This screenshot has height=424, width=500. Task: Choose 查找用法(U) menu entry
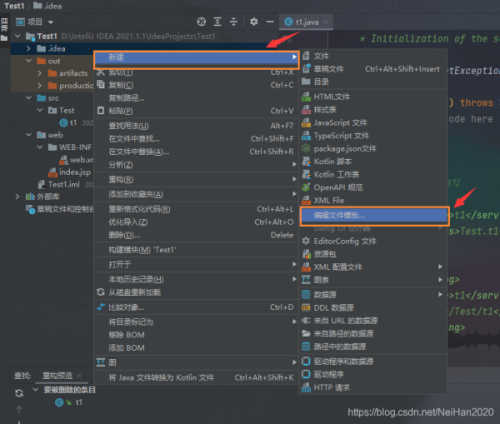196,126
